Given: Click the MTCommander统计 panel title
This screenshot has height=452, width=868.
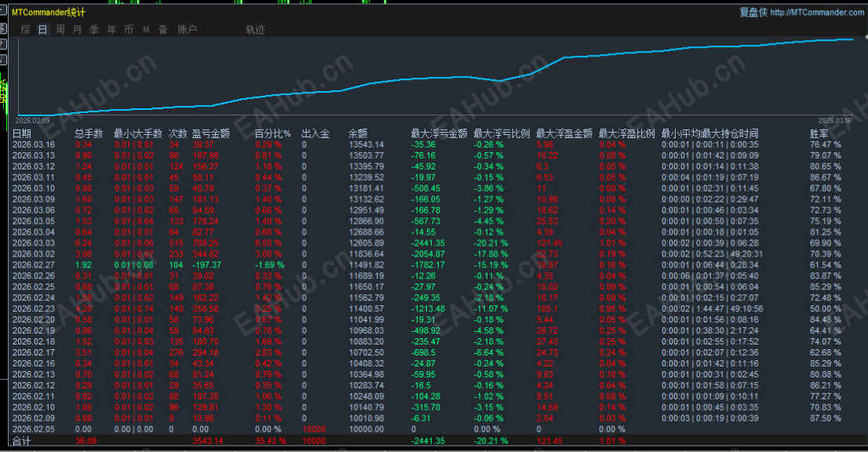Looking at the screenshot, I should tap(49, 13).
